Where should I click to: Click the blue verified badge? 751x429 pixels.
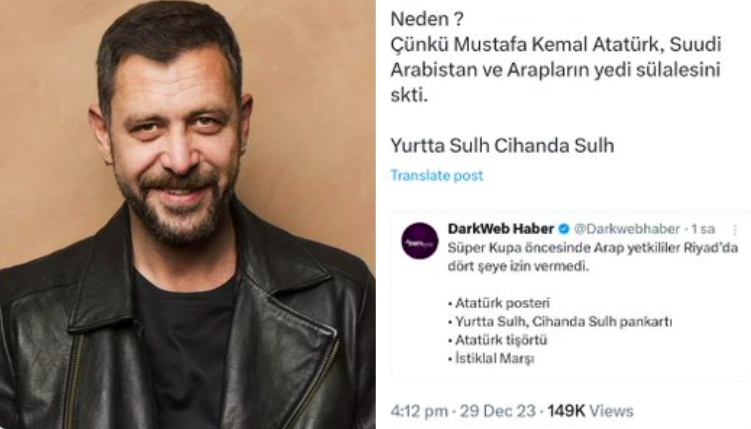click(564, 229)
